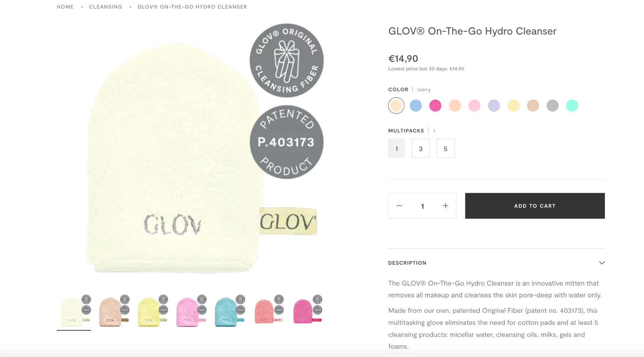Select multipack option 5

pyautogui.click(x=446, y=149)
